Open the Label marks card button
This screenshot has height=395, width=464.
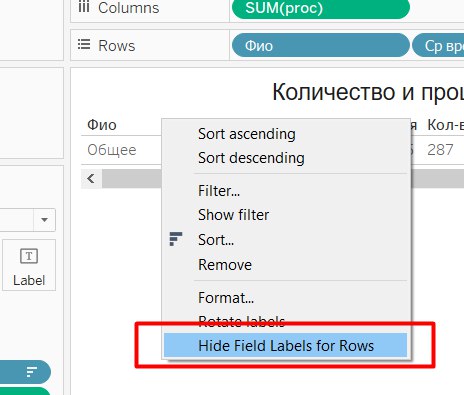[x=29, y=265]
